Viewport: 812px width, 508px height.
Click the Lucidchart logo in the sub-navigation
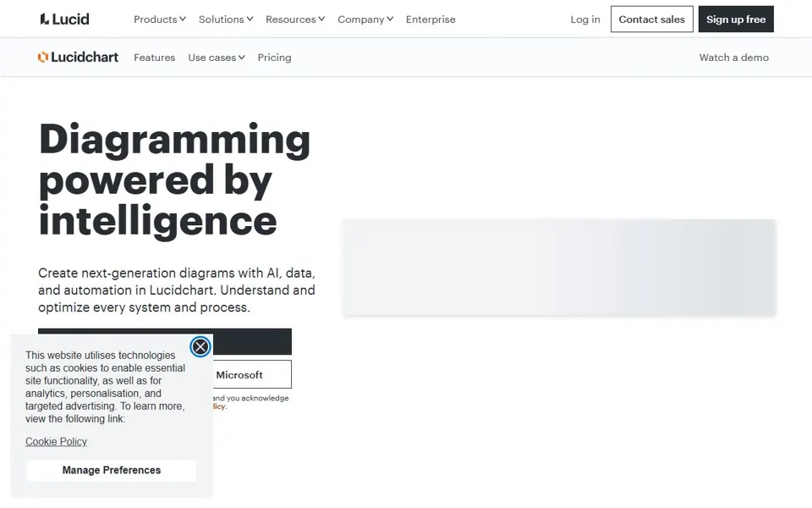[78, 57]
